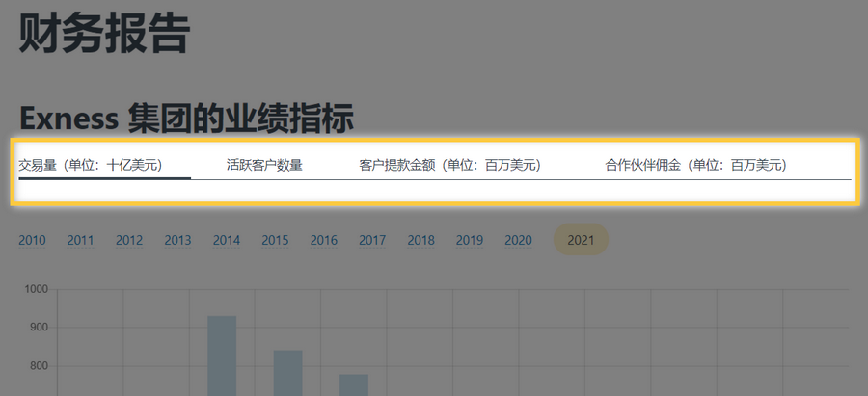Show year 2018 figures
The height and width of the screenshot is (396, 868).
pos(420,240)
